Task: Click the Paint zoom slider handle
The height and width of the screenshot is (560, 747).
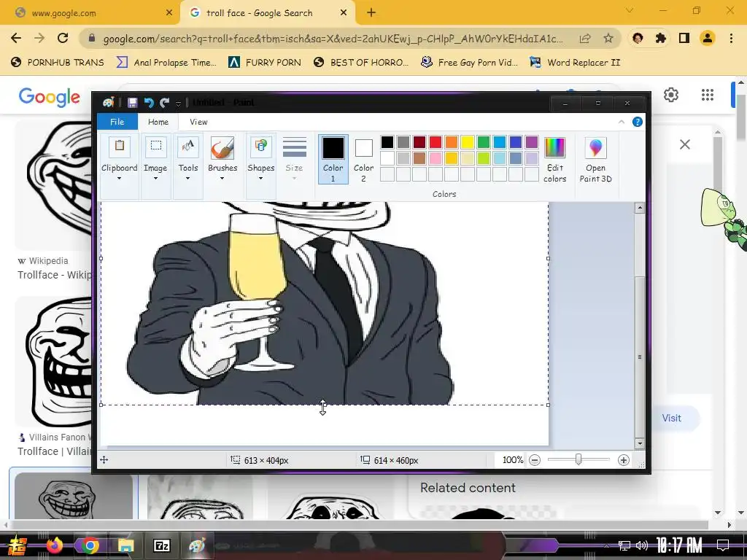Action: pyautogui.click(x=578, y=459)
